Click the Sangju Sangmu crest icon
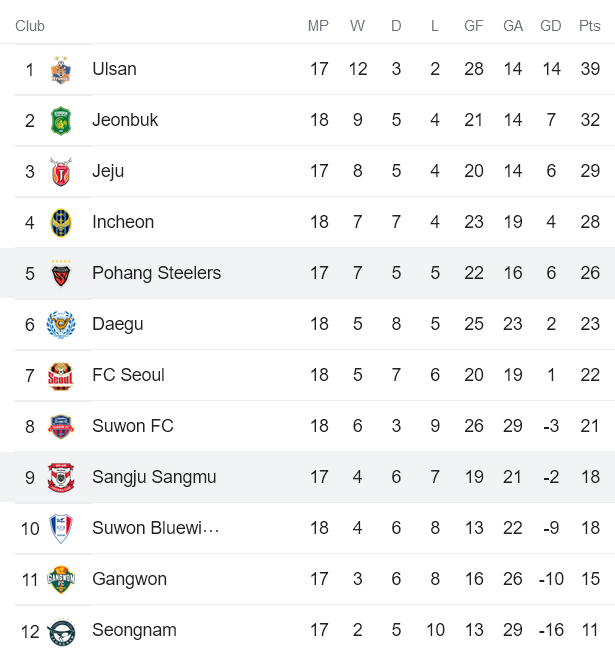Image resolution: width=615 pixels, height=666 pixels. point(61,477)
